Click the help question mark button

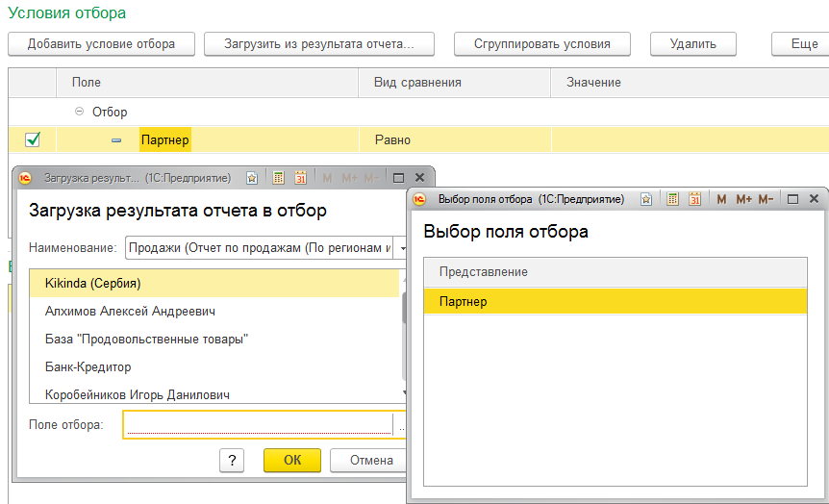pyautogui.click(x=232, y=461)
